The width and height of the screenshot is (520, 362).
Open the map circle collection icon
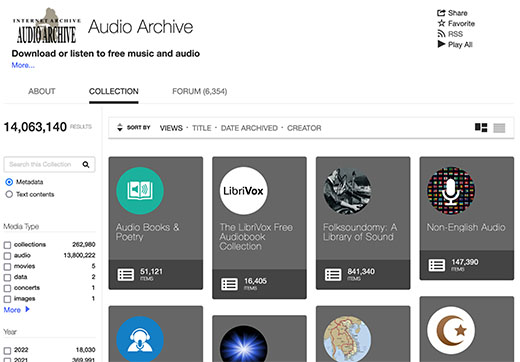coord(347,339)
